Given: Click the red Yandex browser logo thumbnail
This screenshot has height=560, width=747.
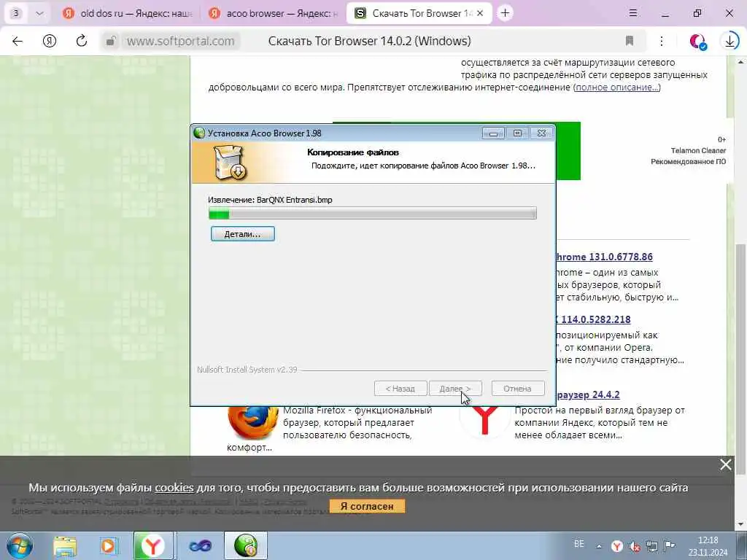Looking at the screenshot, I should coord(484,422).
